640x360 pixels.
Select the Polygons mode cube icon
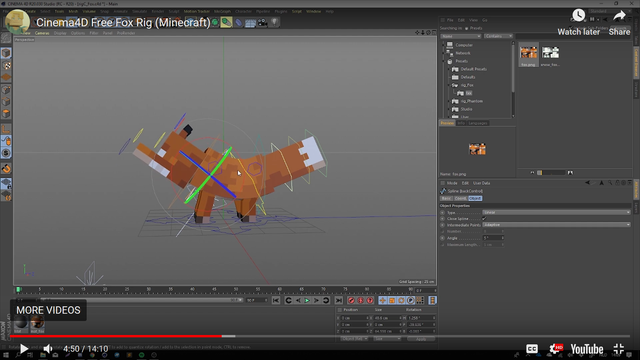pyautogui.click(x=6, y=113)
